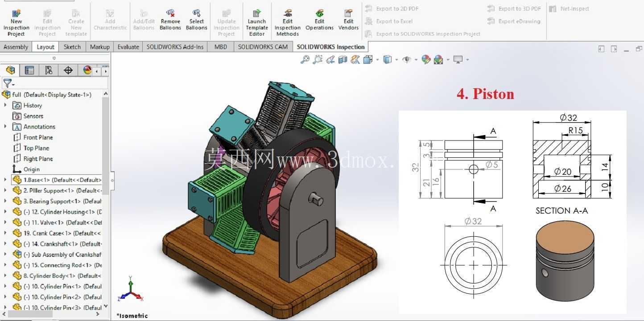
Task: Click Zoom to Fit icon
Action: point(305,59)
